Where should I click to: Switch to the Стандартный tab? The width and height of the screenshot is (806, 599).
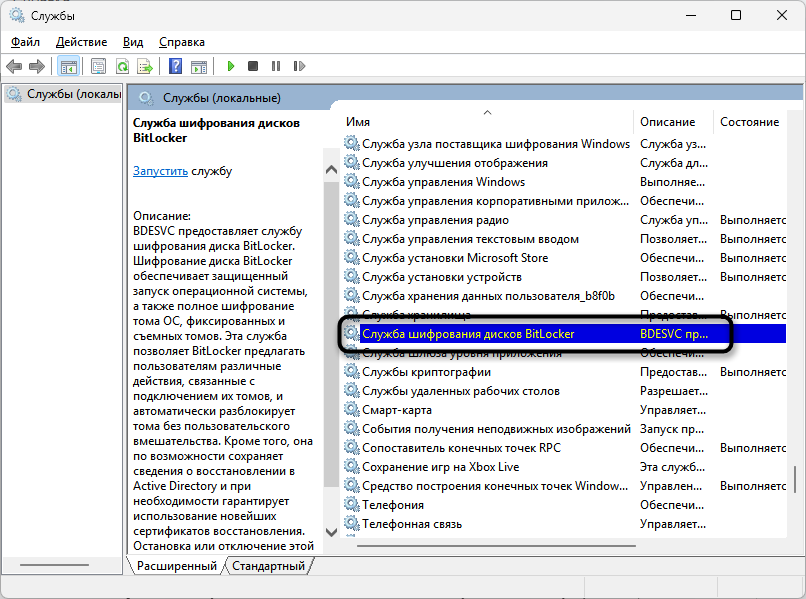tap(269, 566)
